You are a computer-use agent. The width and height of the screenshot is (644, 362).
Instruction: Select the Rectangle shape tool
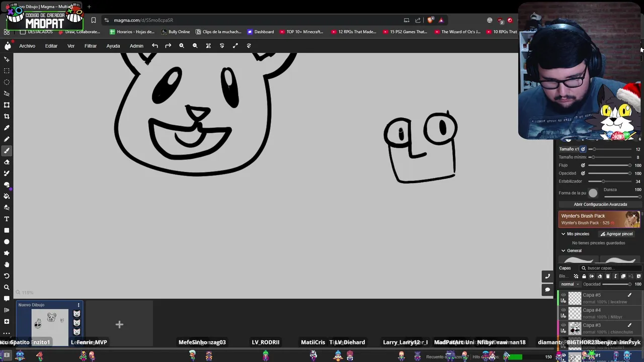[7, 230]
